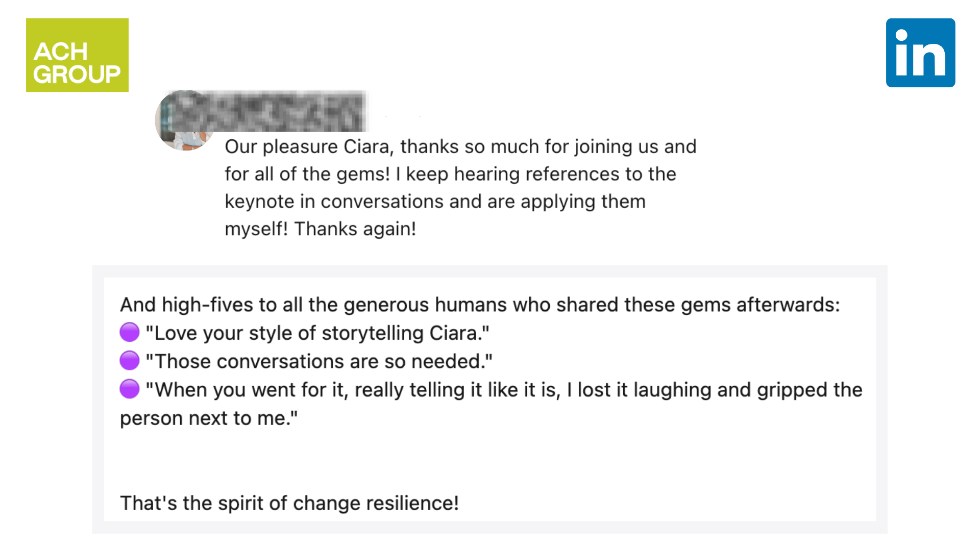This screenshot has height=551, width=980.
Task: Click the empty space inside the post box
Action: [x=490, y=459]
